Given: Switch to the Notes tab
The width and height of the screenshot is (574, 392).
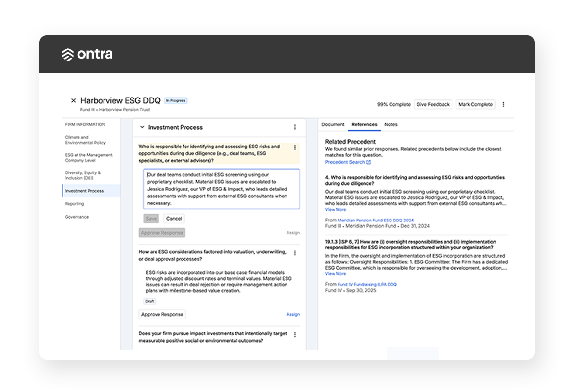Looking at the screenshot, I should click(x=391, y=124).
